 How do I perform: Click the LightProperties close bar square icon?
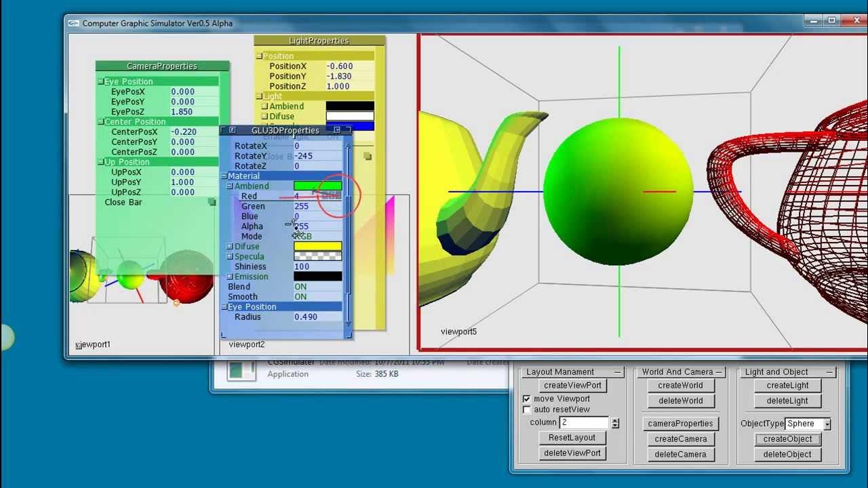(x=368, y=157)
